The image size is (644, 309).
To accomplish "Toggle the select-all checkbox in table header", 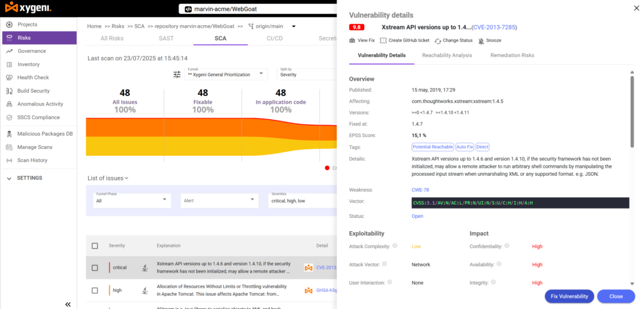I will 95,246.
